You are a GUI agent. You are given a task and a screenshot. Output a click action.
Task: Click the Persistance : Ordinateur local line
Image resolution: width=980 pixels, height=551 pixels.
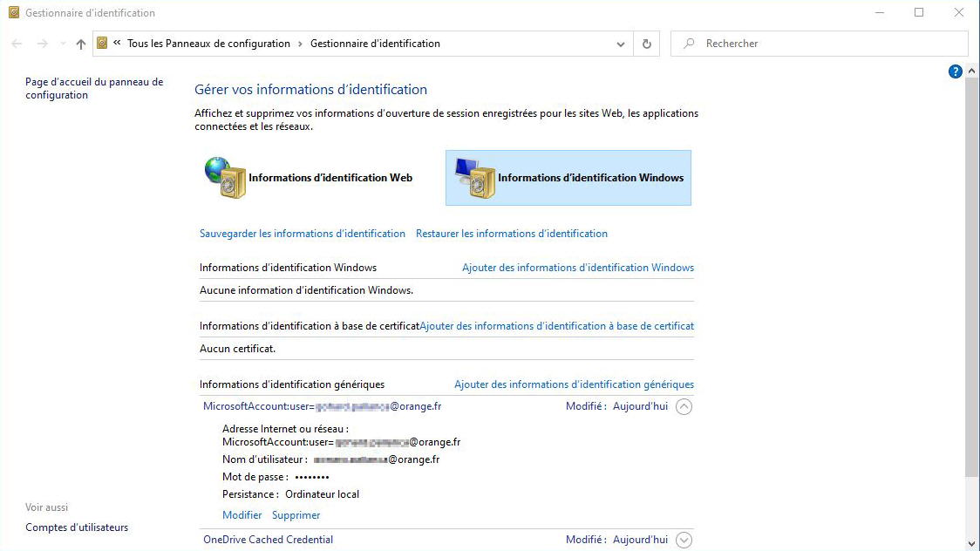tap(290, 494)
